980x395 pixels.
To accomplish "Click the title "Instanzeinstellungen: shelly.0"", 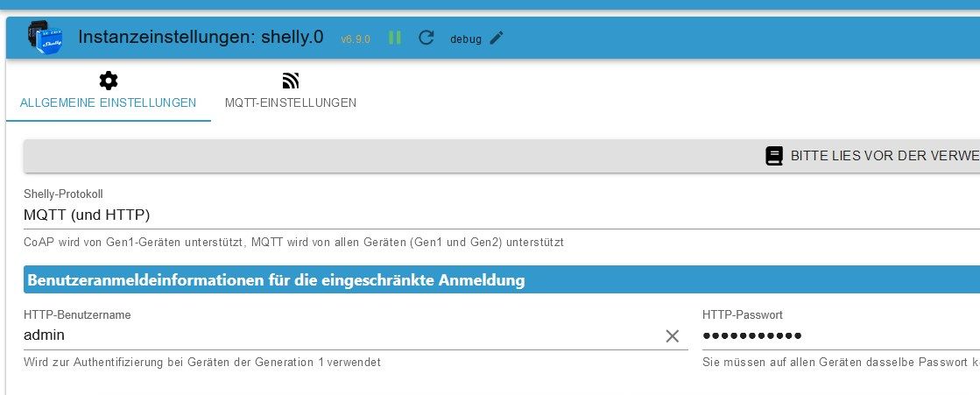I will coord(201,37).
